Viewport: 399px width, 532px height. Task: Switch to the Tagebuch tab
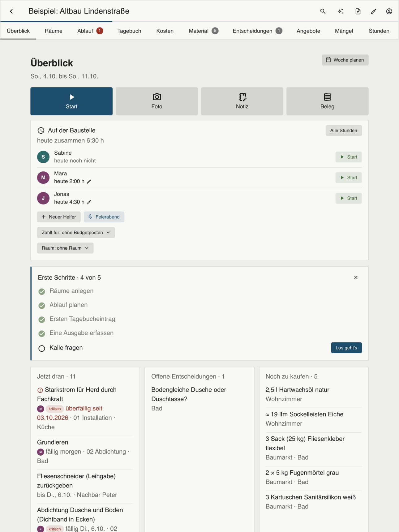(129, 31)
